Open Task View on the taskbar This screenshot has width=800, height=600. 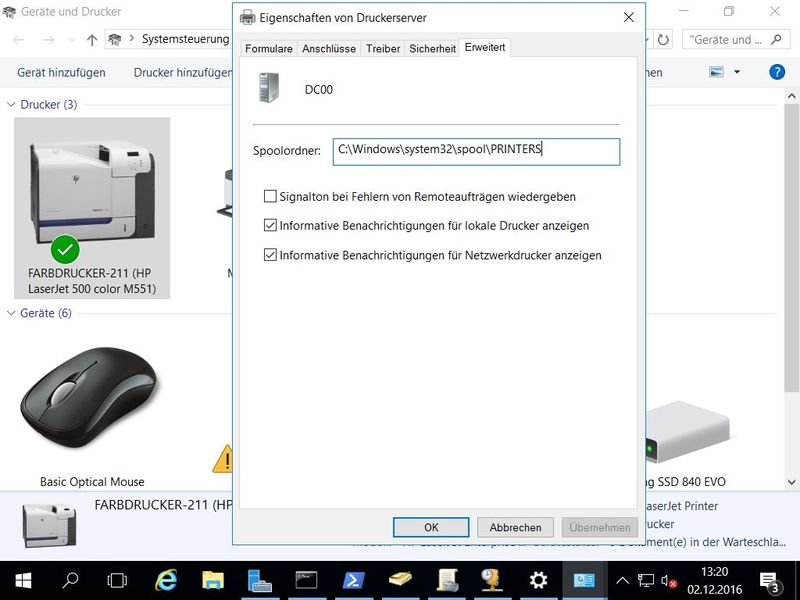pos(117,581)
